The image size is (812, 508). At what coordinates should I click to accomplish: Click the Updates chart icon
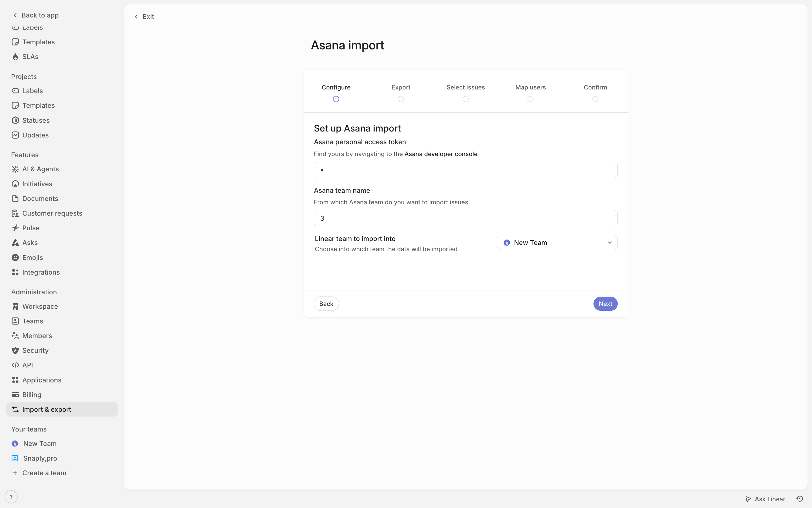point(15,135)
